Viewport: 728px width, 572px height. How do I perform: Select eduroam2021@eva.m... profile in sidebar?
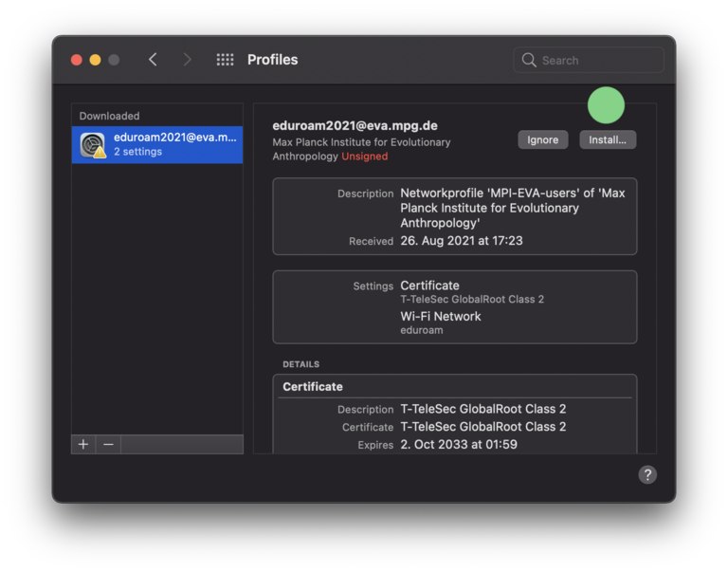click(157, 145)
